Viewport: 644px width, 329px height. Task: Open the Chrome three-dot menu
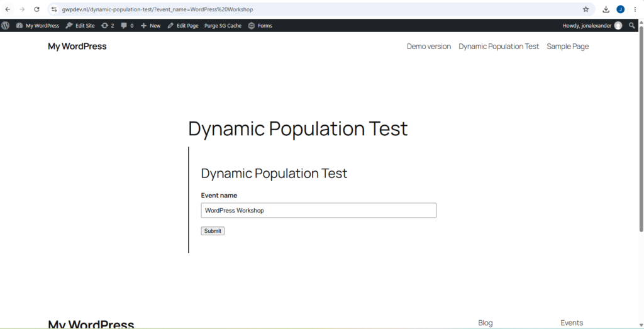(x=635, y=9)
